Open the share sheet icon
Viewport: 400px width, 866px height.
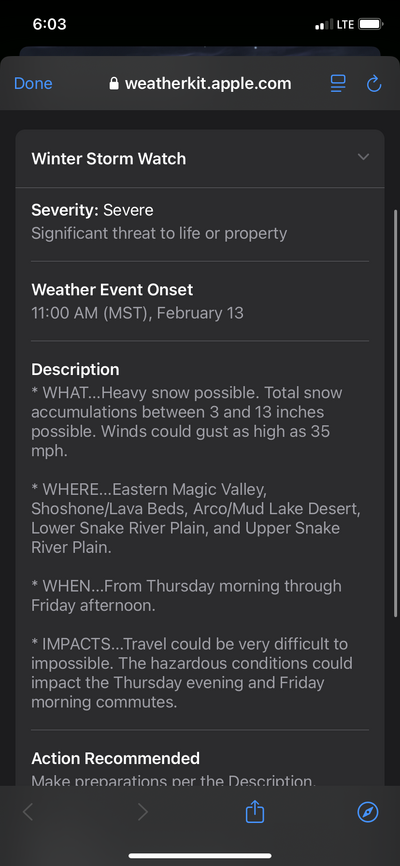(x=255, y=812)
